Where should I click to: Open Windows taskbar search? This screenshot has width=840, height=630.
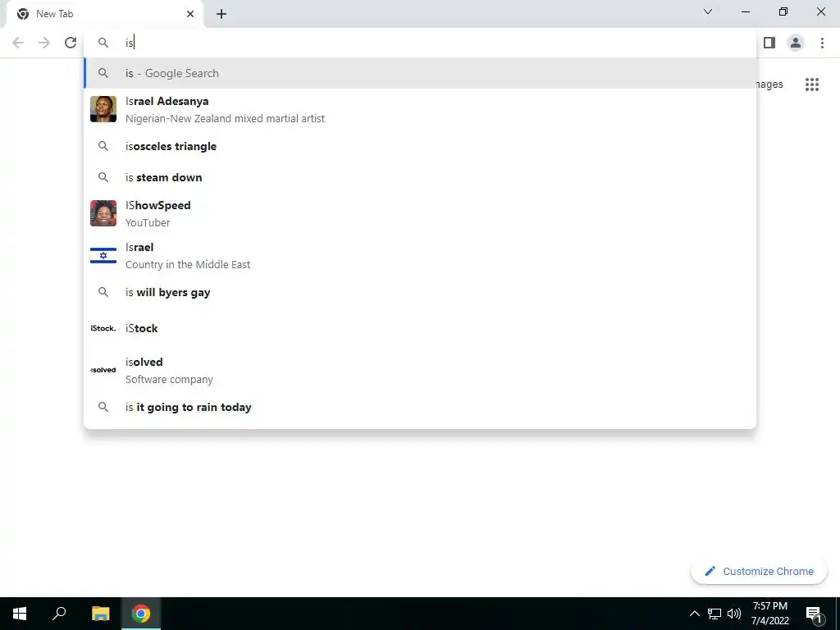[x=59, y=614]
